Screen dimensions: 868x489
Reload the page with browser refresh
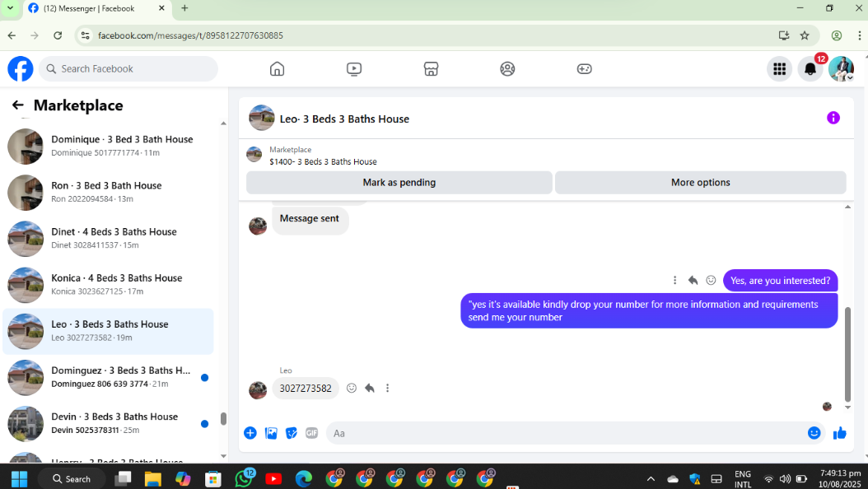(58, 35)
